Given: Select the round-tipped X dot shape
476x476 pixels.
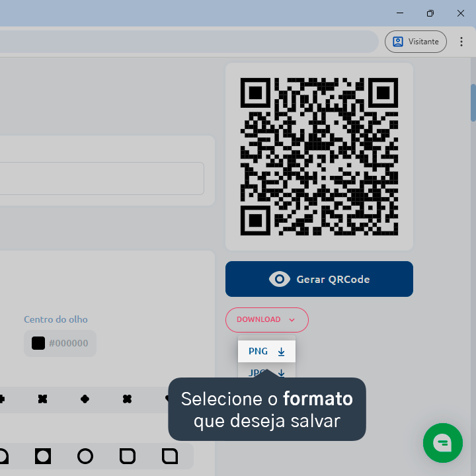Looking at the screenshot, I should [127, 399].
